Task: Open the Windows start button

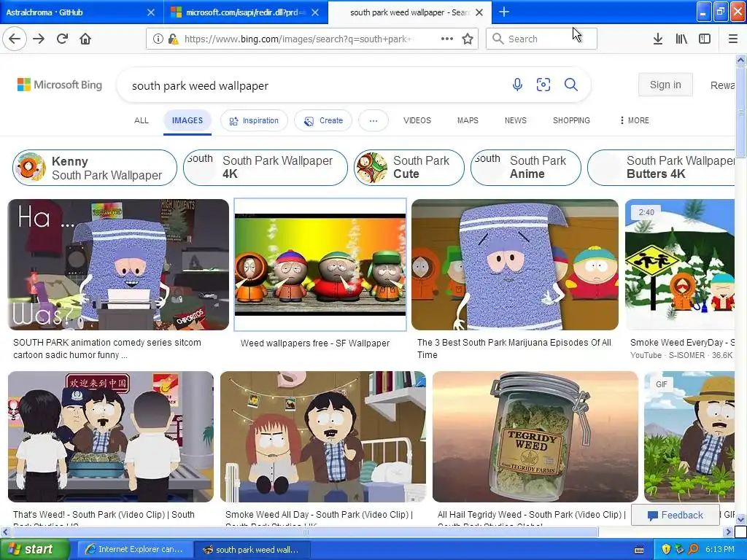Action: coord(35,549)
